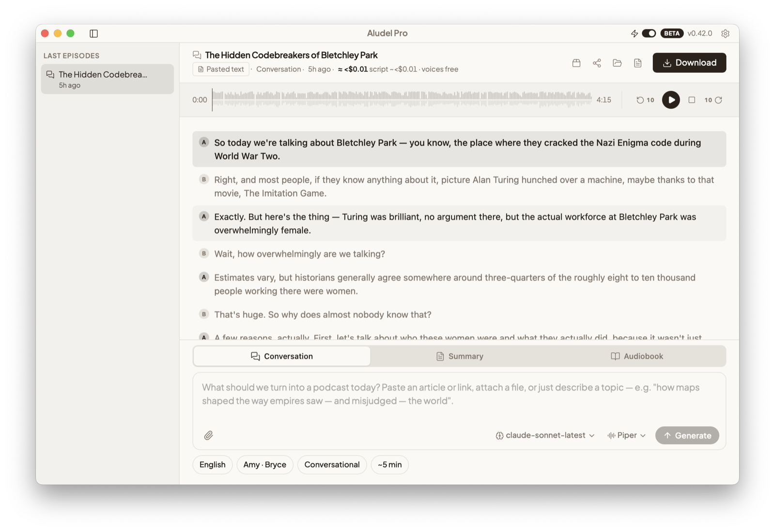Stop audio playback

[692, 100]
